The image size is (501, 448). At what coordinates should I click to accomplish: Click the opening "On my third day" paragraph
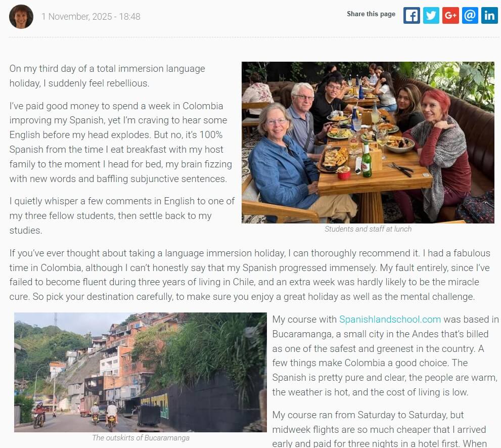(107, 76)
